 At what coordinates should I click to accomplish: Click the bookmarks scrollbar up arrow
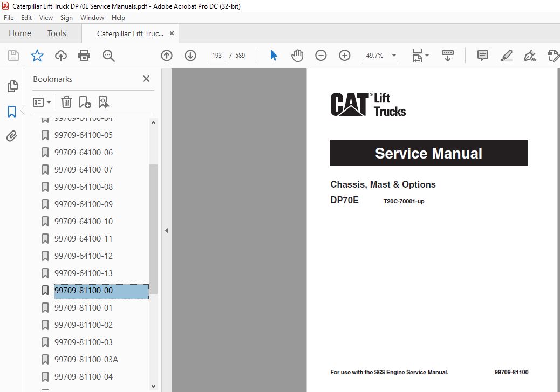point(153,123)
